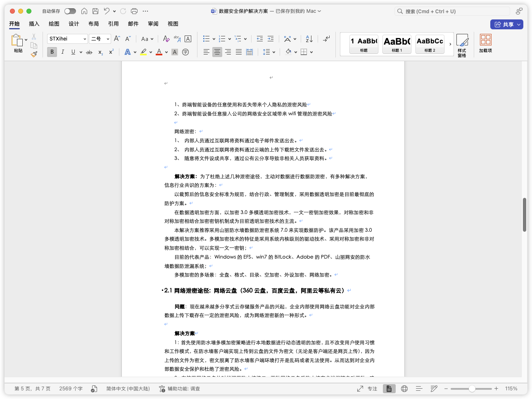This screenshot has height=399, width=532.
Task: Click the blue Share button
Action: tap(506, 24)
